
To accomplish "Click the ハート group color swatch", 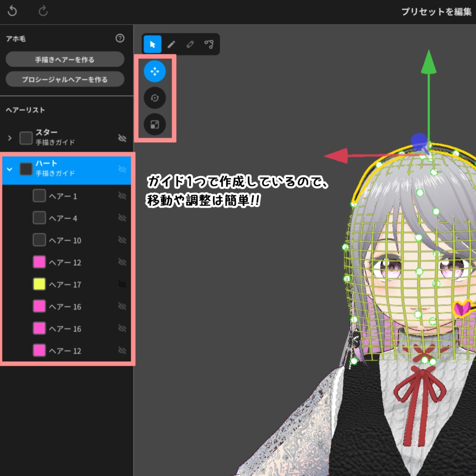I will pos(26,169).
